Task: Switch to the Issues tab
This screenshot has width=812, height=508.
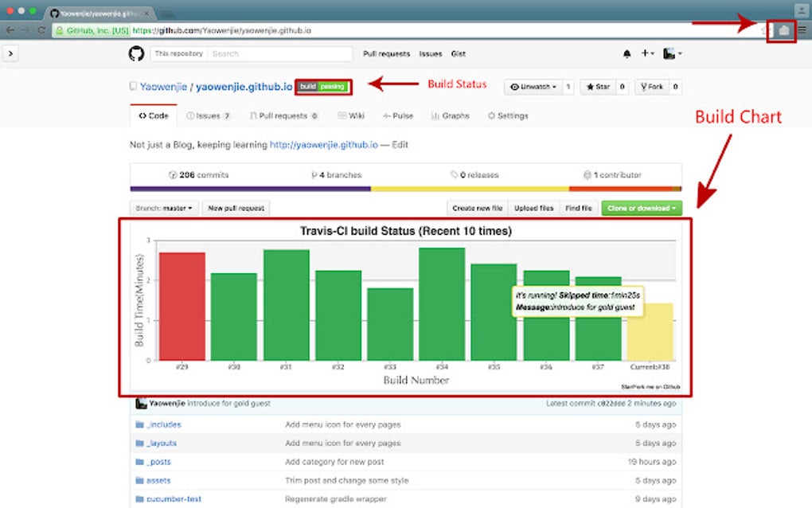Action: coord(209,115)
